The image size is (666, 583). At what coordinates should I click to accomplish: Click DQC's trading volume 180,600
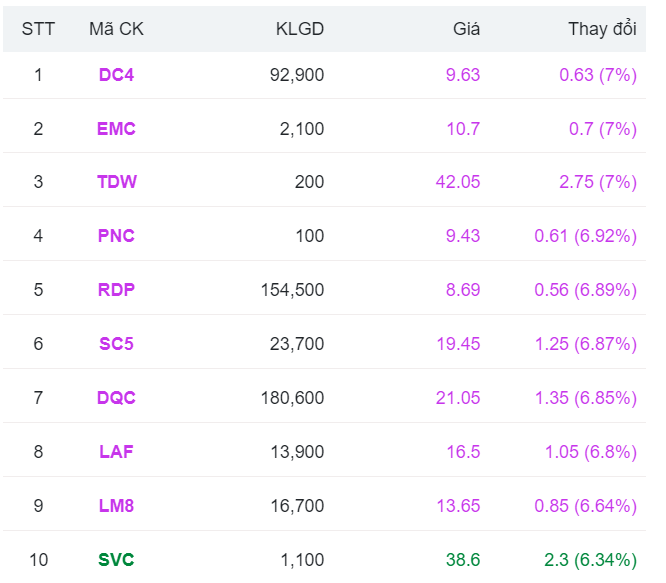[x=292, y=398]
